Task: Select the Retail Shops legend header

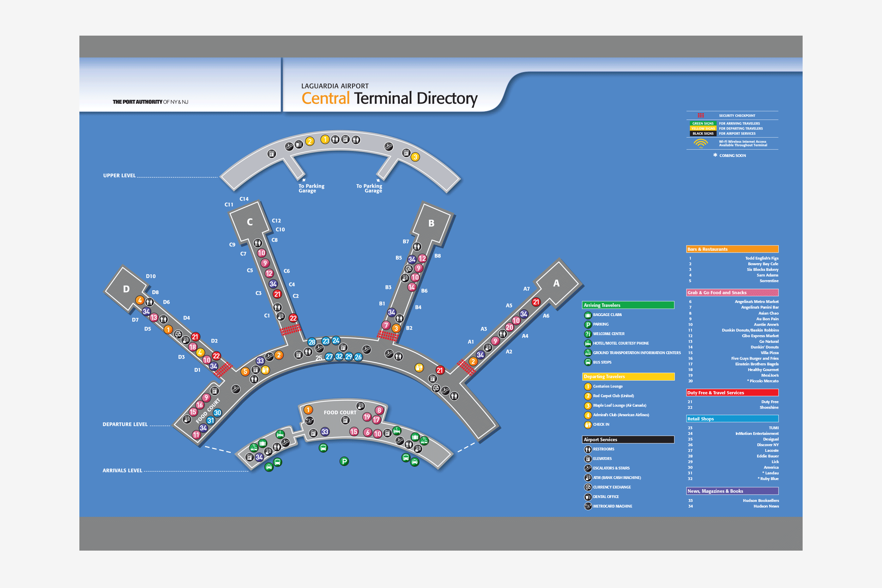Action: (x=732, y=419)
